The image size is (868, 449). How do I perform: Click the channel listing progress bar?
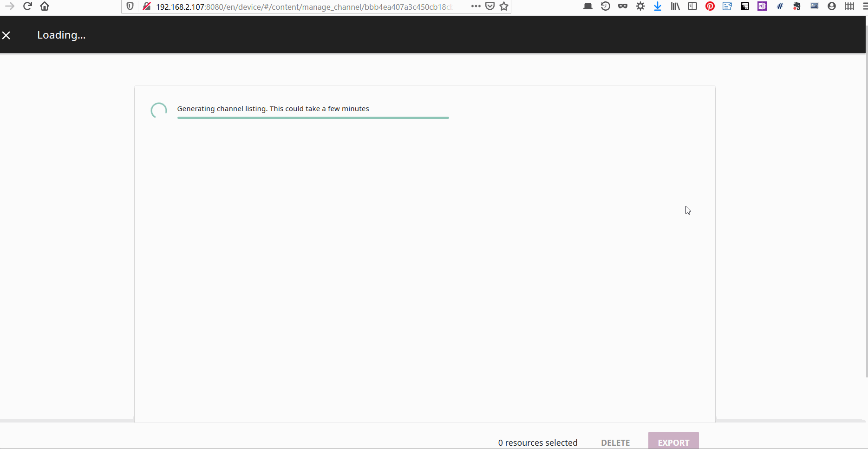click(x=313, y=118)
